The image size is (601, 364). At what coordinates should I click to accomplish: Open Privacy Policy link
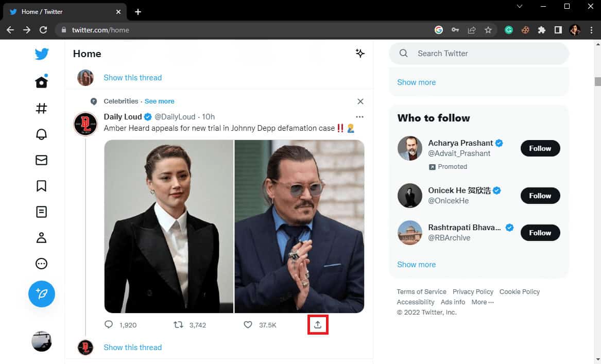coord(473,291)
